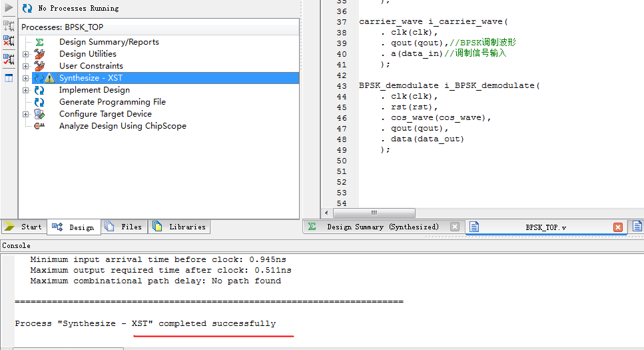This screenshot has width=644, height=350.
Task: Click the Generate Programming File process icon
Action: pos(39,102)
